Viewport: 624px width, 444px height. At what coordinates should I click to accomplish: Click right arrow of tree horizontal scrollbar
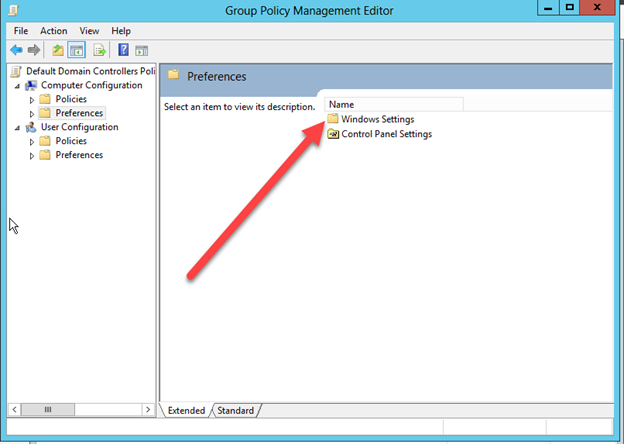coord(148,409)
